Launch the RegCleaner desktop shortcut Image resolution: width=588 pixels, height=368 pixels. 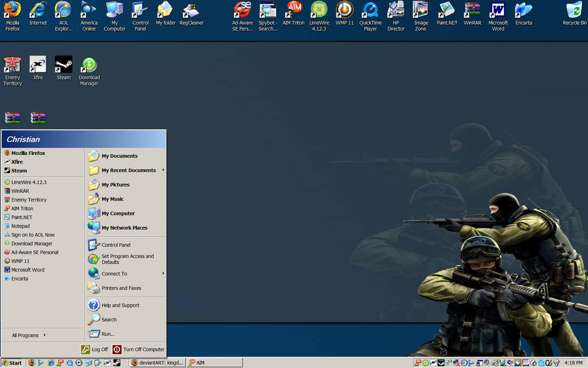[191, 14]
